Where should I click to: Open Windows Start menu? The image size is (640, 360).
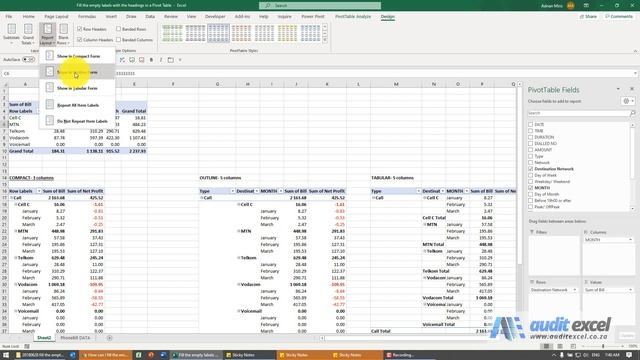6,355
